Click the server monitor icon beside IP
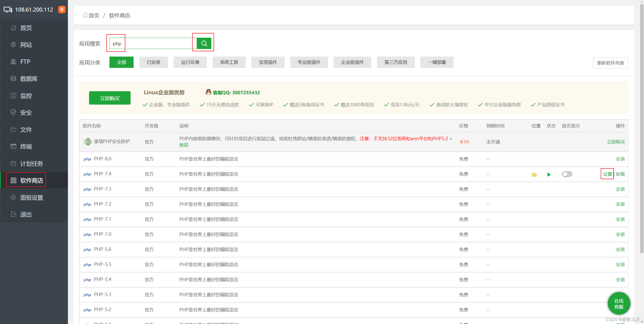The height and width of the screenshot is (324, 644). (8, 10)
